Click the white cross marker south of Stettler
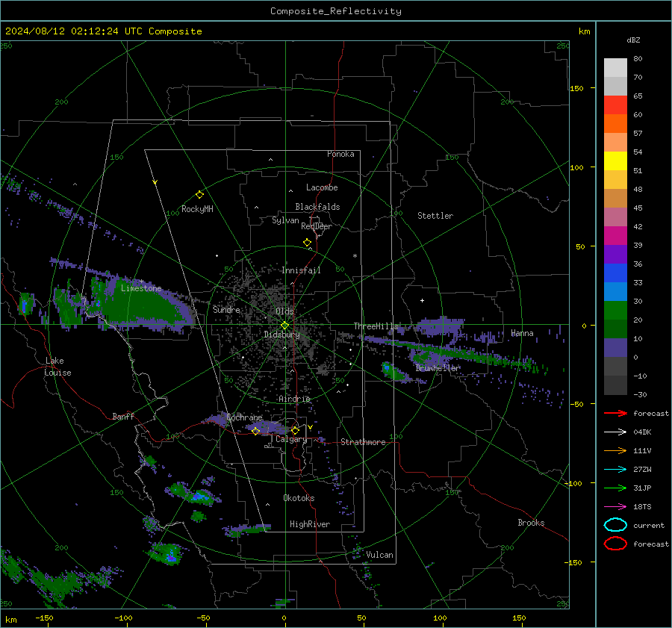 (x=422, y=300)
